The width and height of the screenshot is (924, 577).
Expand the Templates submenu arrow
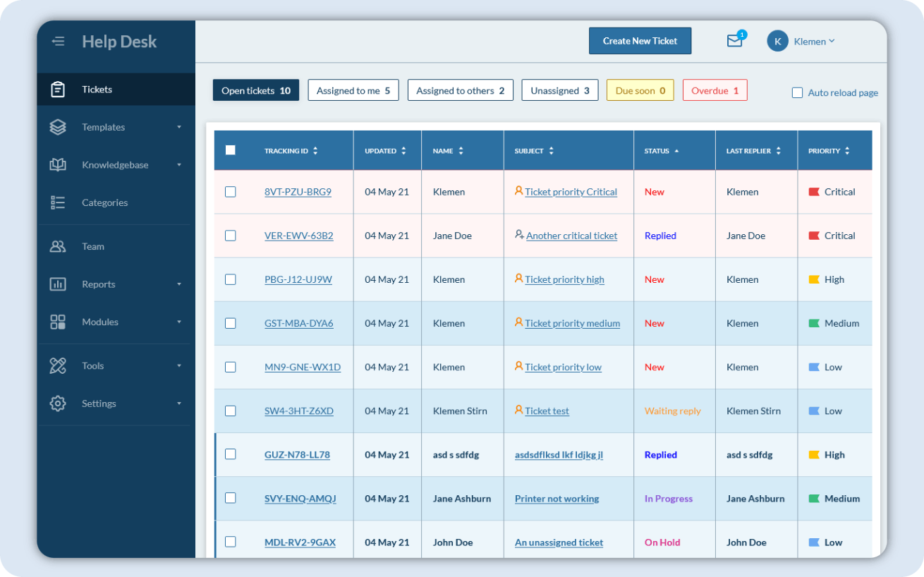(x=178, y=127)
